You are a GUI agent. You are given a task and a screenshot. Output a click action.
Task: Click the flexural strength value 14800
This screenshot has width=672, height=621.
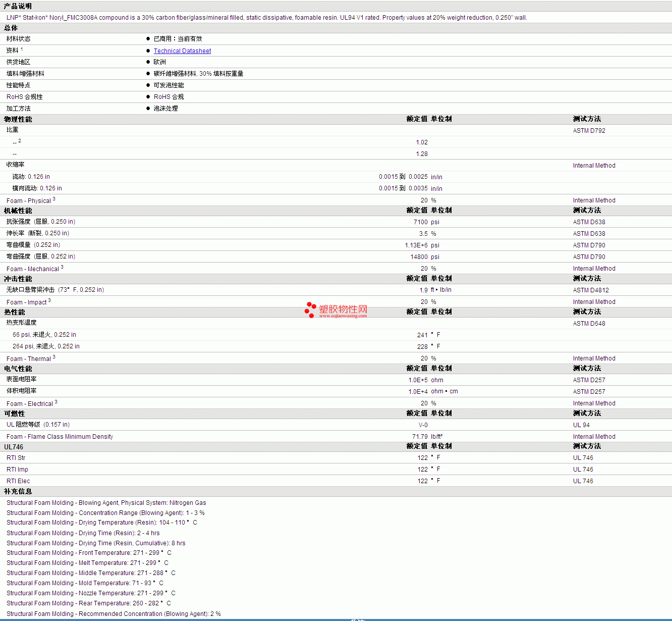click(x=419, y=257)
